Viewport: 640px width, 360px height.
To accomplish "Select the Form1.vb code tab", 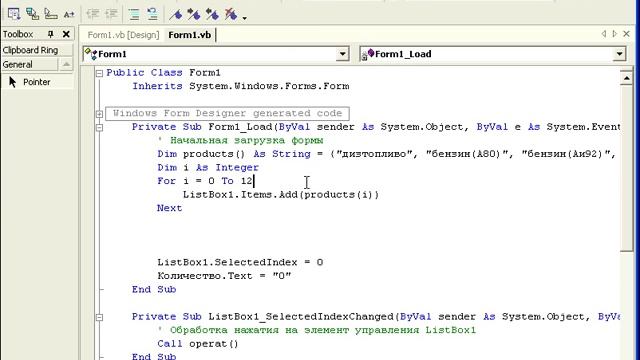I will [x=190, y=35].
